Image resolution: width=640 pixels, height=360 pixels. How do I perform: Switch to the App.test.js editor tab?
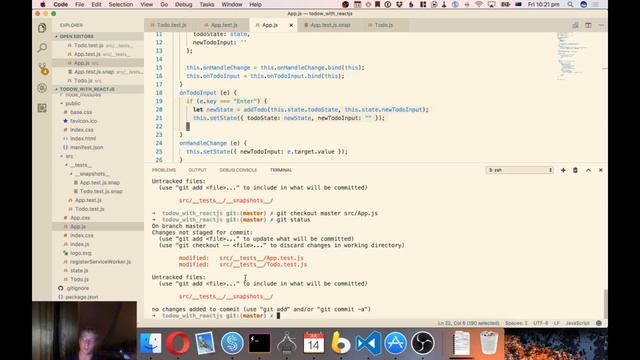coord(224,25)
